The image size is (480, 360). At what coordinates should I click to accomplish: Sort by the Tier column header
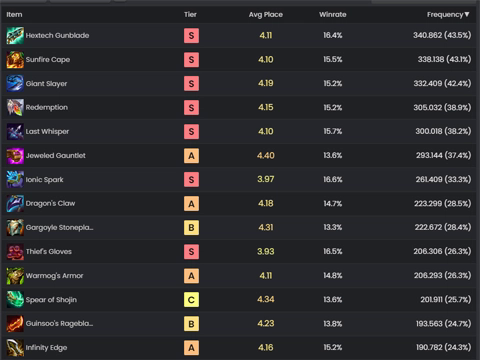coord(190,14)
